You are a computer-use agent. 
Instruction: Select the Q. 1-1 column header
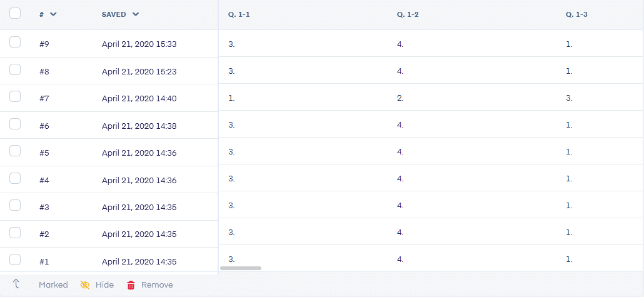point(239,15)
